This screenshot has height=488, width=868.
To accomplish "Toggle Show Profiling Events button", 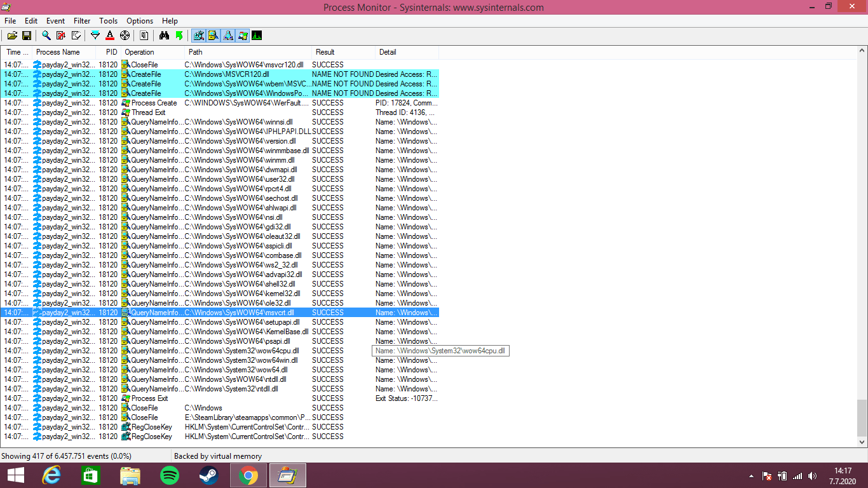I will coord(257,36).
